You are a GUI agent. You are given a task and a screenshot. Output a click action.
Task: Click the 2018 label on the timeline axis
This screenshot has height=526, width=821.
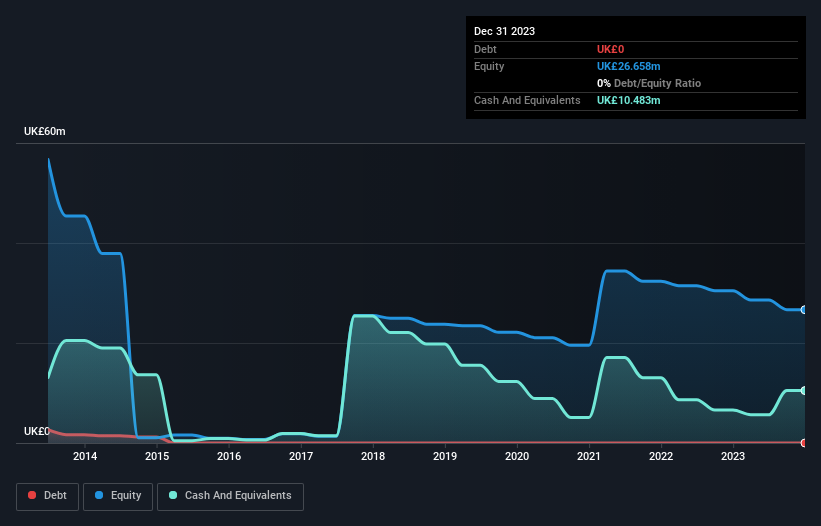373,456
